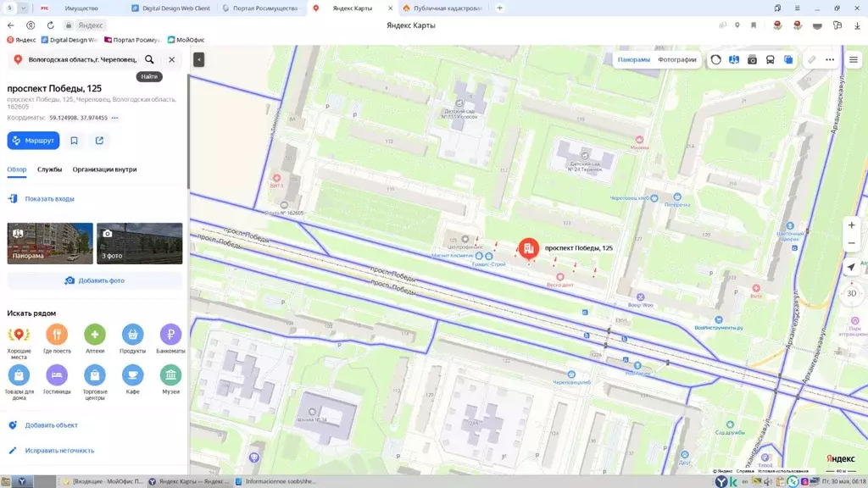
Task: Search nearby Музеи
Action: 170,380
